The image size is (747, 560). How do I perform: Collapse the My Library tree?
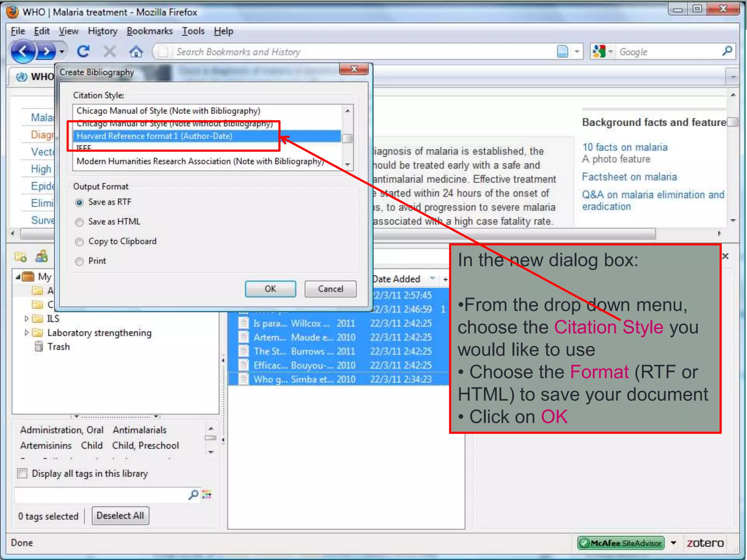click(x=18, y=277)
